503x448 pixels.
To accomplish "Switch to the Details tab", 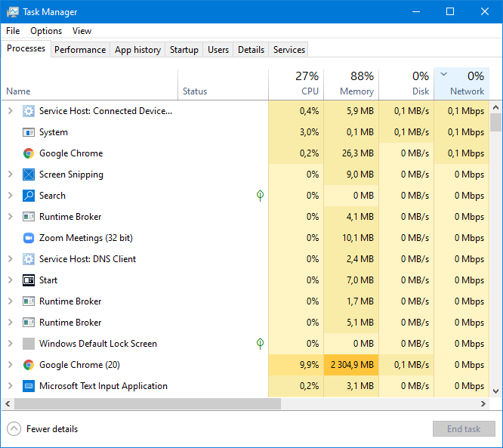I will pyautogui.click(x=251, y=50).
